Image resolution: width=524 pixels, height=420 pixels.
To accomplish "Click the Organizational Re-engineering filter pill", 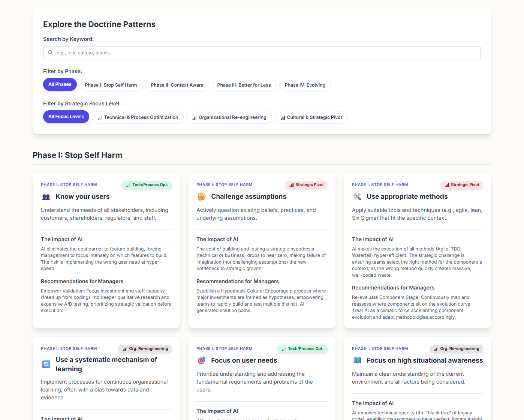I will [229, 117].
